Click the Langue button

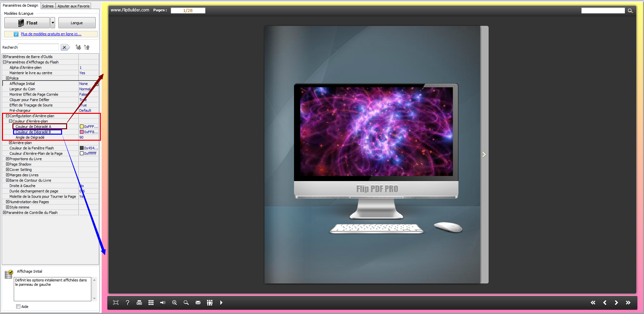77,23
